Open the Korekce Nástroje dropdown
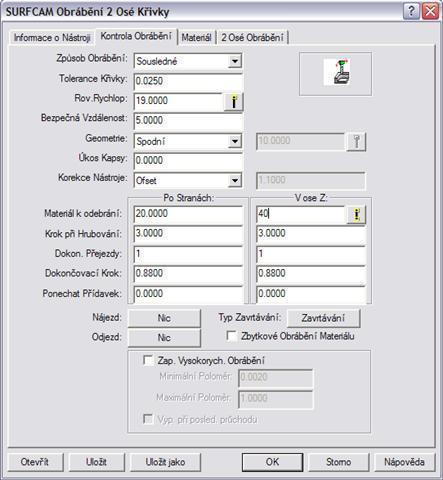This screenshot has height=480, width=443. coord(235,181)
